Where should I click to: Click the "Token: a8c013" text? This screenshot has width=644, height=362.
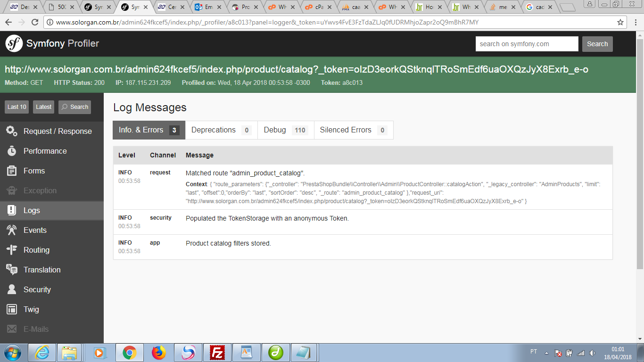point(342,82)
